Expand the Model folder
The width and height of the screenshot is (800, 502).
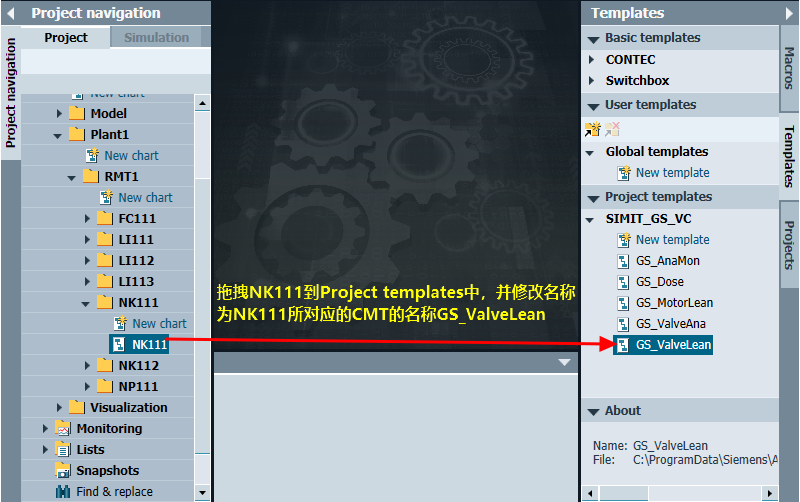pos(59,113)
